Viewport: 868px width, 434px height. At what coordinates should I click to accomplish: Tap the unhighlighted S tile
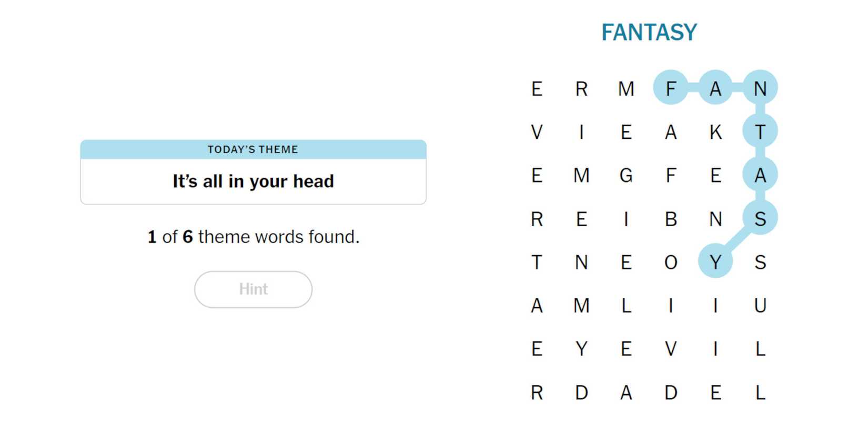760,262
